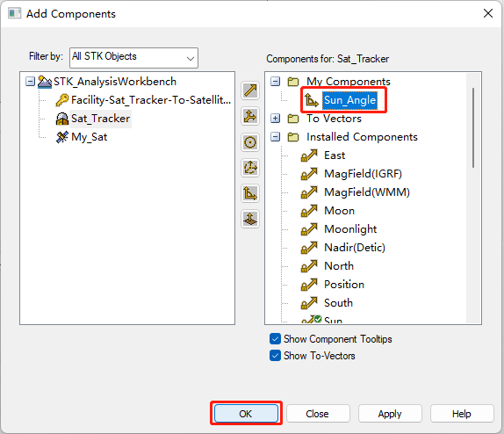Expand the To Vectors folder
Viewport: 504px width, 434px height.
point(275,119)
